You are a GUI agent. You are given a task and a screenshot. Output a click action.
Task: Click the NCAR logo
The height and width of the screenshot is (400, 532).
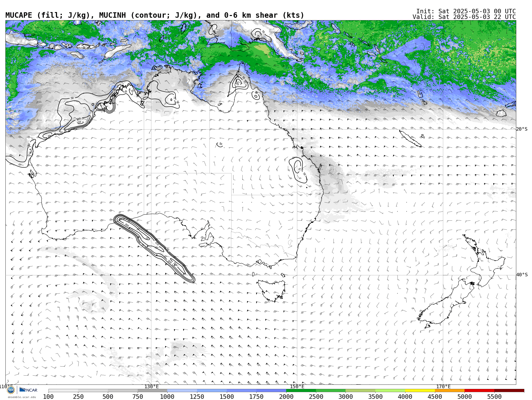click(x=28, y=390)
